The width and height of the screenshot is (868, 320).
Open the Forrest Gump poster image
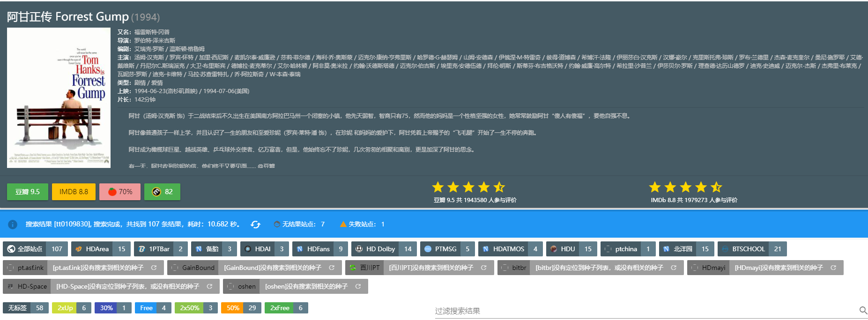pyautogui.click(x=59, y=98)
